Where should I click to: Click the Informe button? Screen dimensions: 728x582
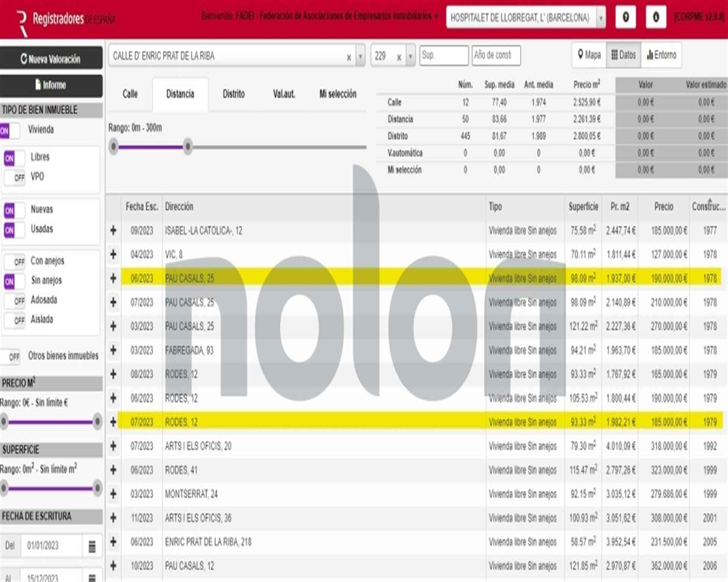click(51, 85)
